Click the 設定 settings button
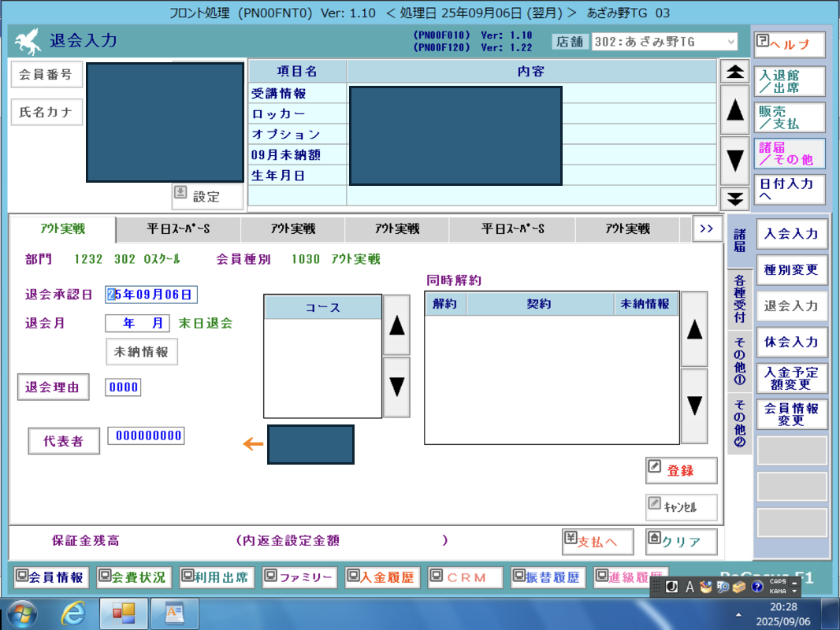Viewport: 840px width, 630px height. click(x=207, y=196)
